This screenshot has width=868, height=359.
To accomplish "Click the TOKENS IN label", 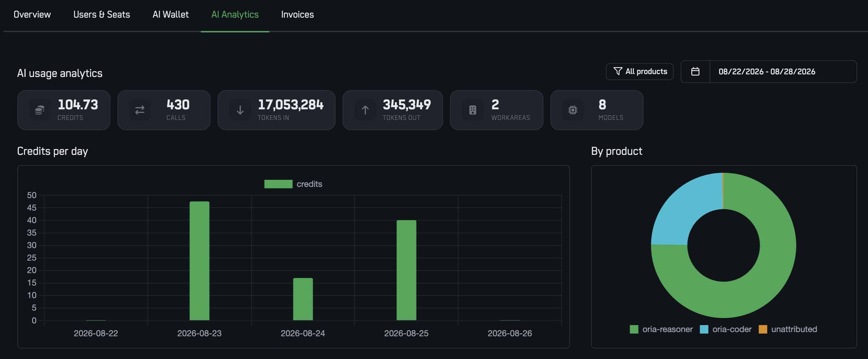I will click(x=273, y=118).
